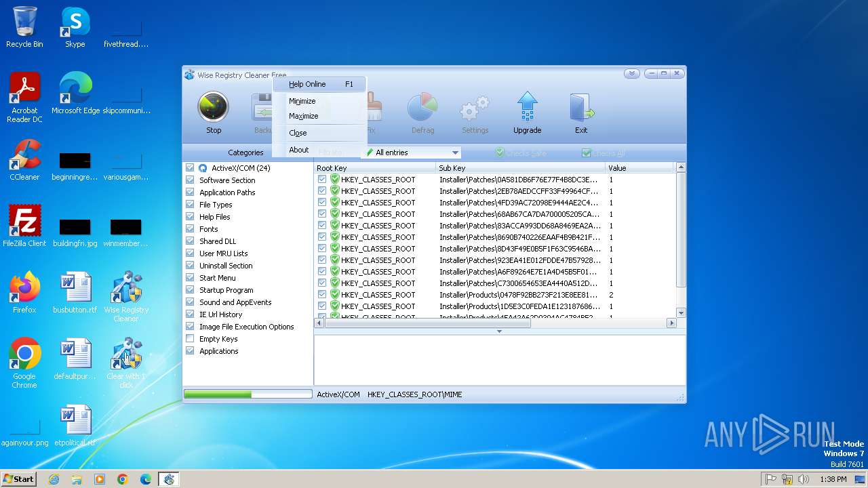Click horizontal scrollbar left arrow

319,323
